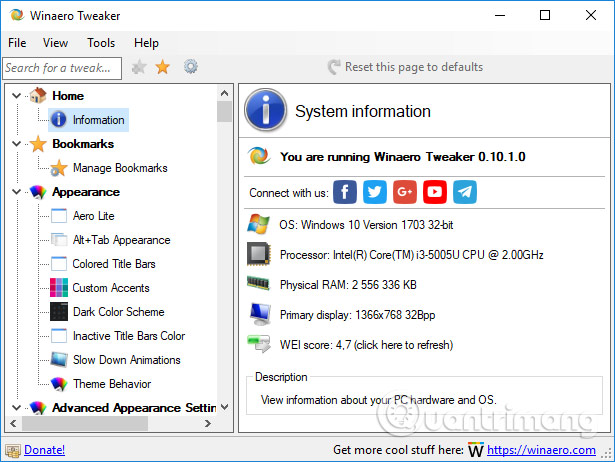Image resolution: width=615 pixels, height=462 pixels.
Task: Click the RAM memory stick icon
Action: 258,283
